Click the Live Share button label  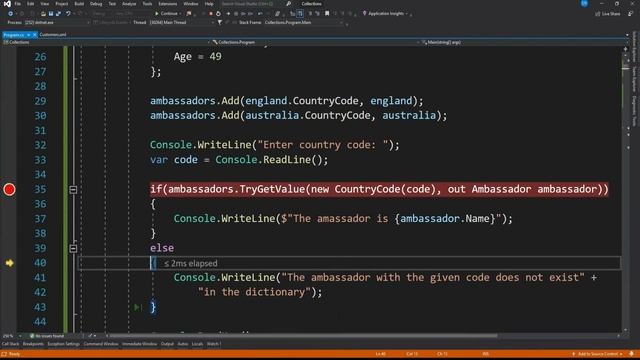[x=611, y=13]
